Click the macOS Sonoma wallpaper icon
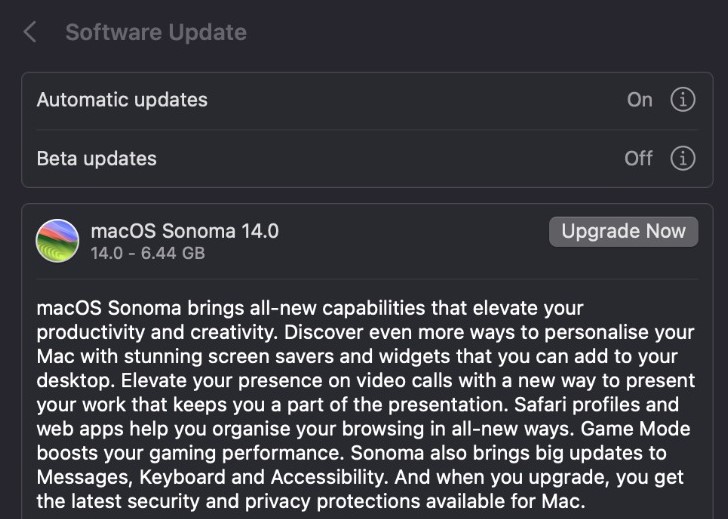This screenshot has height=519, width=728. (x=57, y=241)
